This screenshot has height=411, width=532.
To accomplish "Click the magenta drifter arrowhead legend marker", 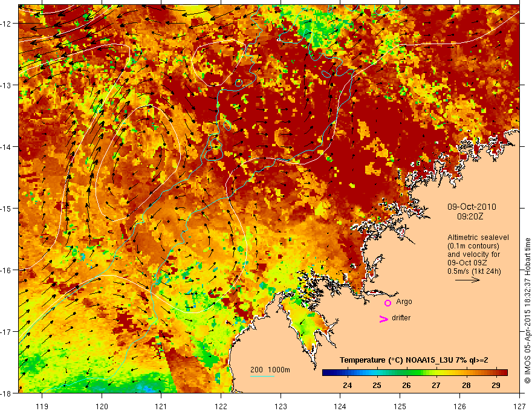I will pyautogui.click(x=384, y=319).
